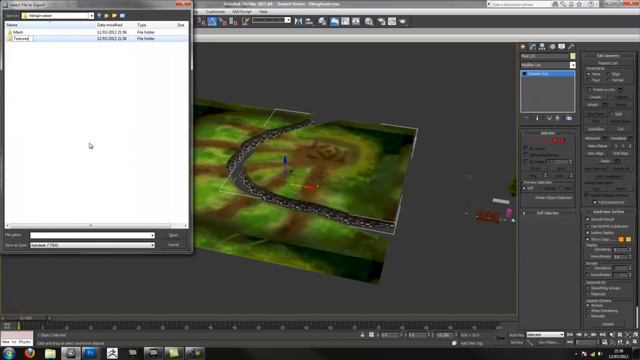Open the Curve Editor from the toolbar
Viewport: 640px width, 360px height.
point(345,21)
